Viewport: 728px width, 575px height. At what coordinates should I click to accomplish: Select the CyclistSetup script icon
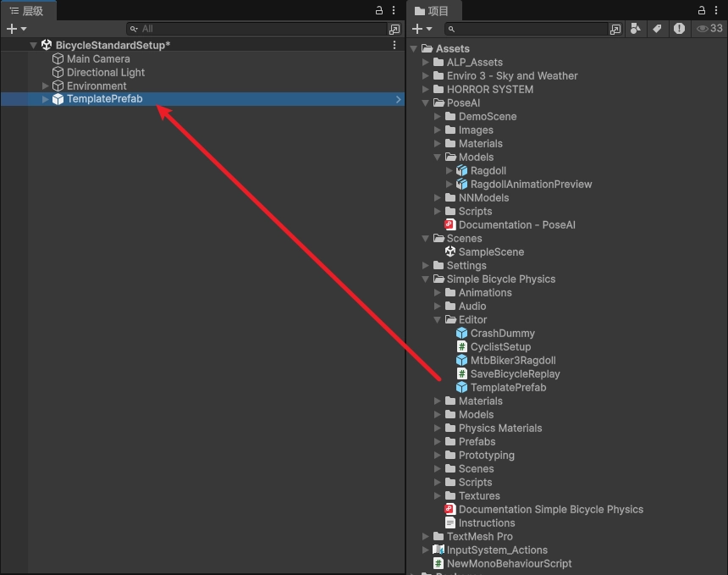pyautogui.click(x=462, y=347)
